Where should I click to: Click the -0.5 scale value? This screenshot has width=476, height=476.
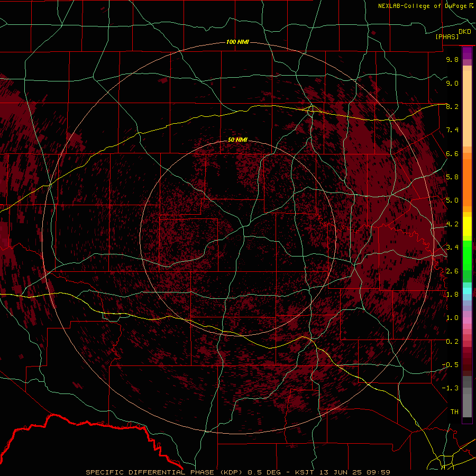tap(450, 365)
